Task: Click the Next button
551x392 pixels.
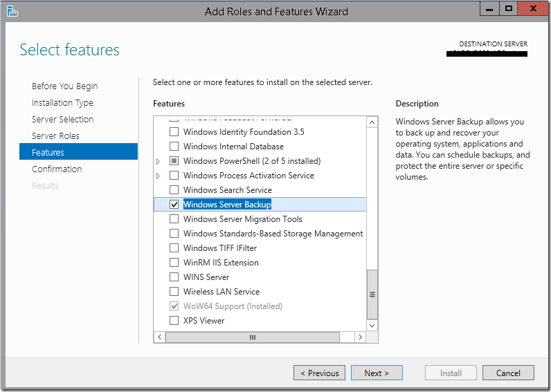Action: pos(377,373)
